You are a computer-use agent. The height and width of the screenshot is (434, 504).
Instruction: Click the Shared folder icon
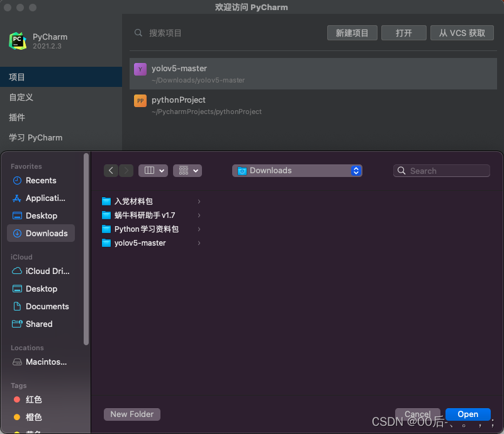[x=17, y=324]
